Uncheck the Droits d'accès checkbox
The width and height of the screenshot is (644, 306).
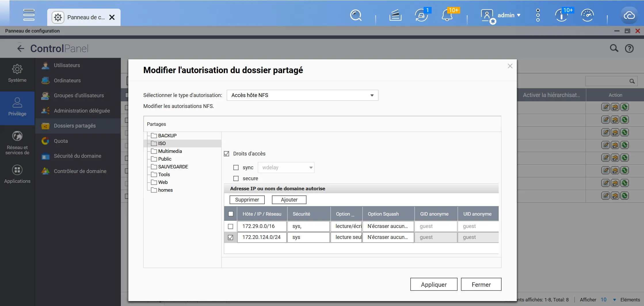[x=227, y=154]
